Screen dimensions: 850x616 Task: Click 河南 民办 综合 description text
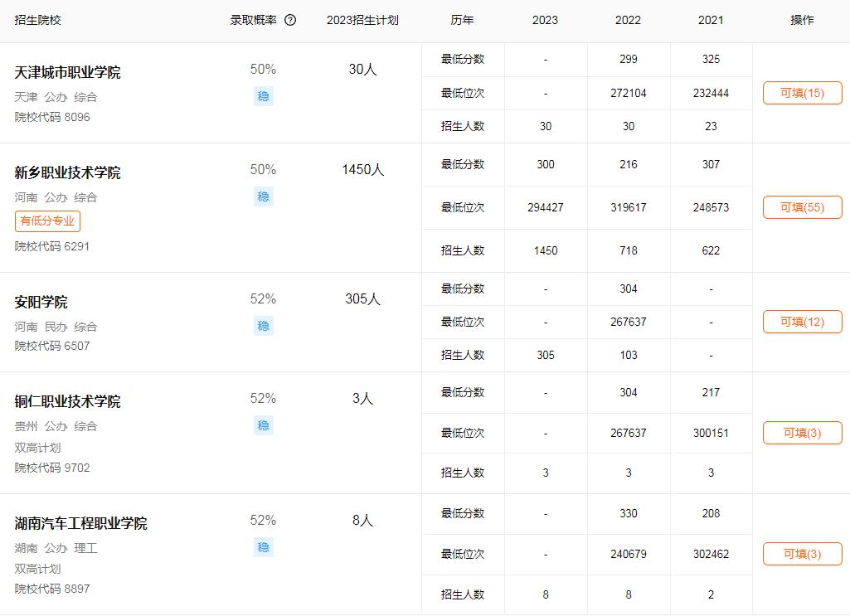click(56, 327)
